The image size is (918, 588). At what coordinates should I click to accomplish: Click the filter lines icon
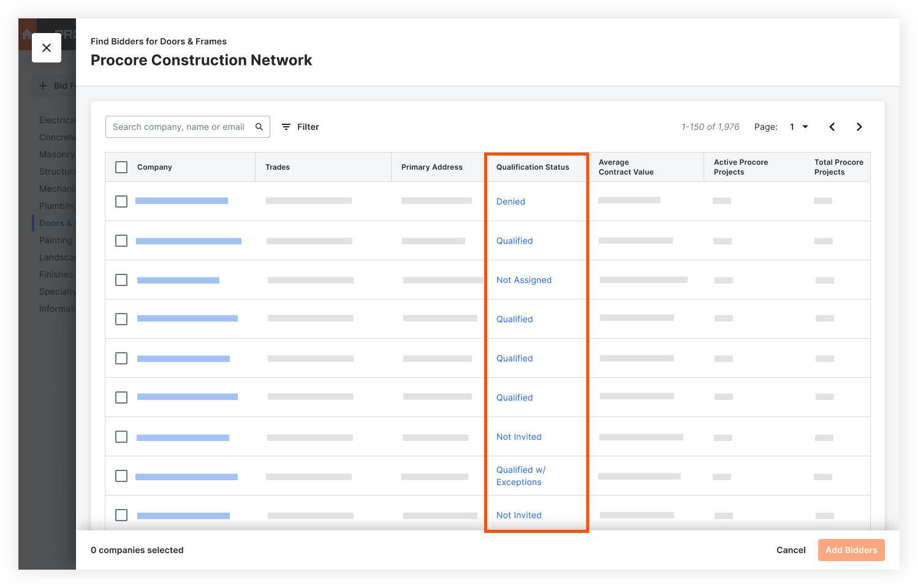(286, 127)
